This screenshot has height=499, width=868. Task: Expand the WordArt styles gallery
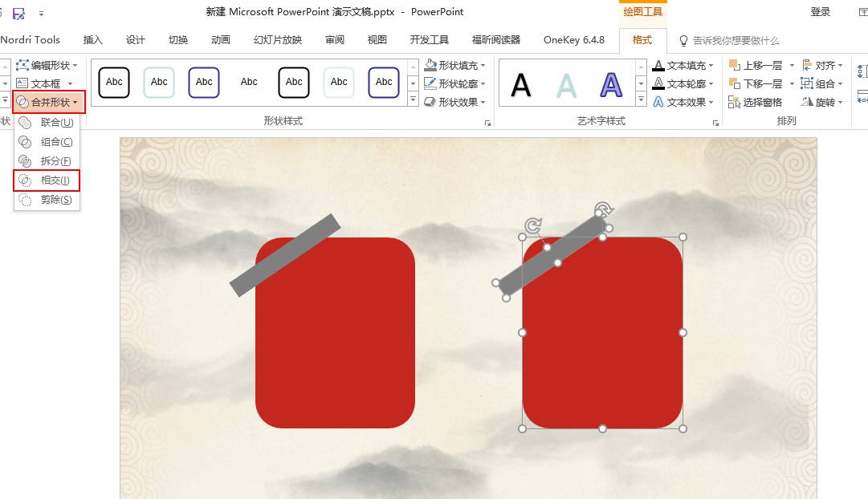point(641,99)
